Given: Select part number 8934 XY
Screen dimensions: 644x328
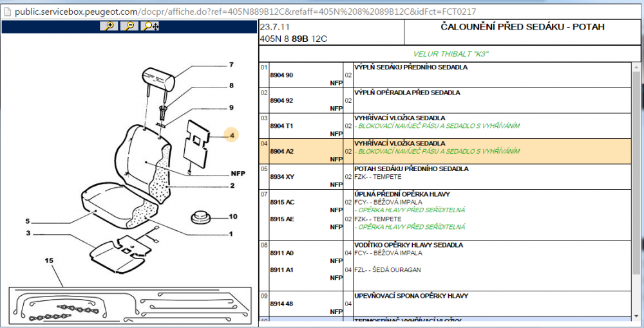Looking at the screenshot, I should pyautogui.click(x=282, y=177).
